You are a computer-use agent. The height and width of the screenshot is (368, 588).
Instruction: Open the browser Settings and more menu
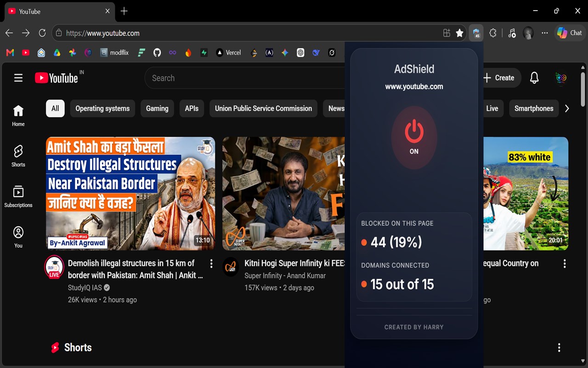click(x=545, y=33)
